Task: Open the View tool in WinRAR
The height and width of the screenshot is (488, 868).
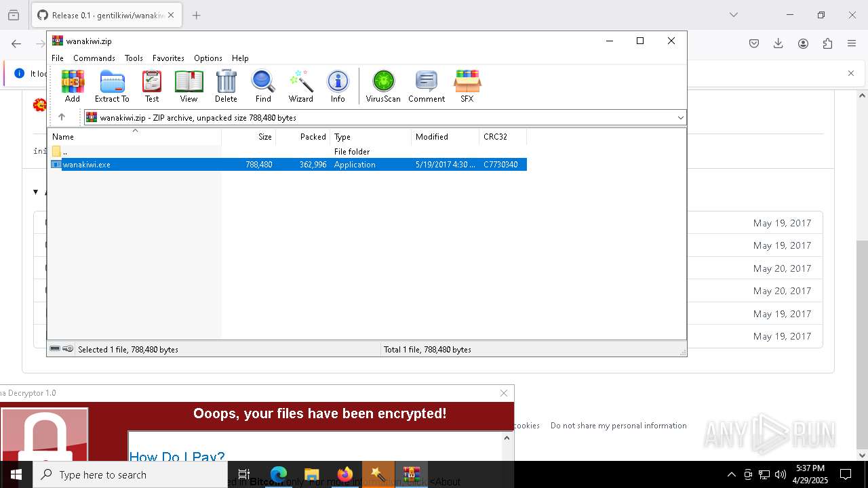Action: [189, 86]
